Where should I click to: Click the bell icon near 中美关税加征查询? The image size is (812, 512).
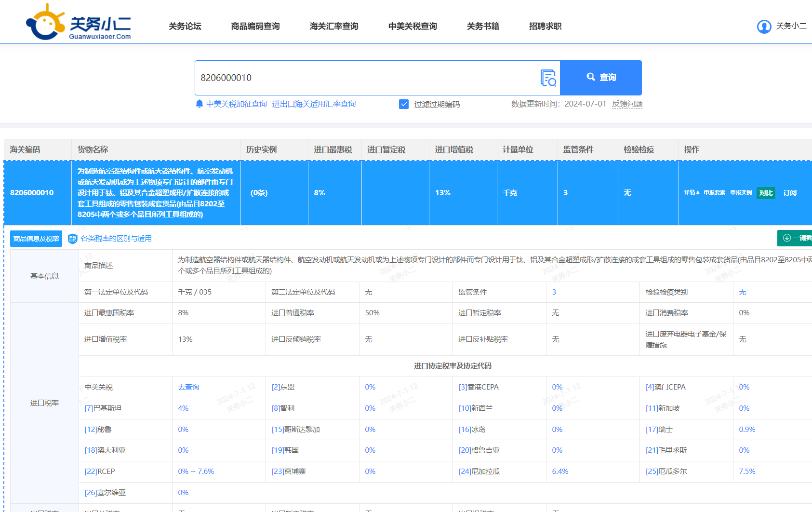[x=200, y=104]
